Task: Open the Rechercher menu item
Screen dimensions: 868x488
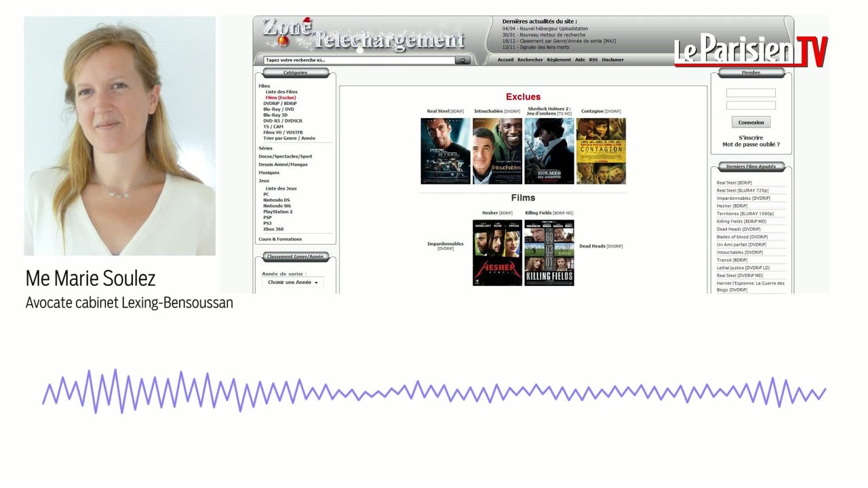Action: click(x=530, y=60)
